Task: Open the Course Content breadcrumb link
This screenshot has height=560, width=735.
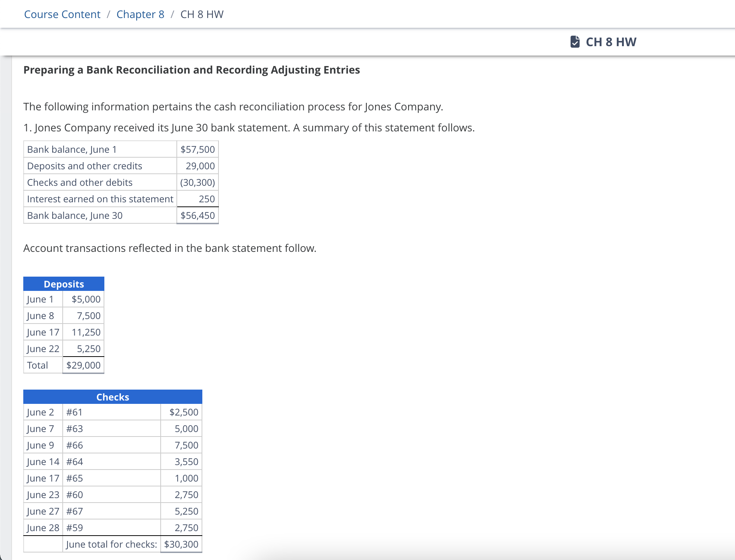Action: point(62,14)
